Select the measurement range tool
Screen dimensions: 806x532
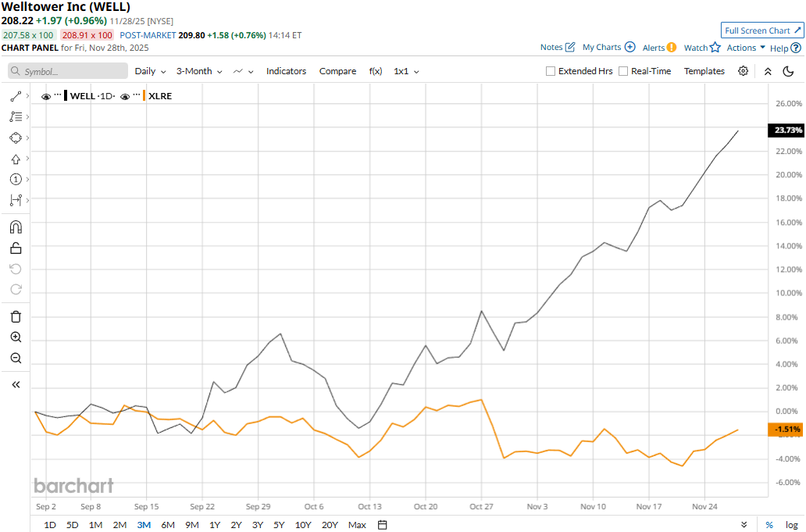[16, 200]
